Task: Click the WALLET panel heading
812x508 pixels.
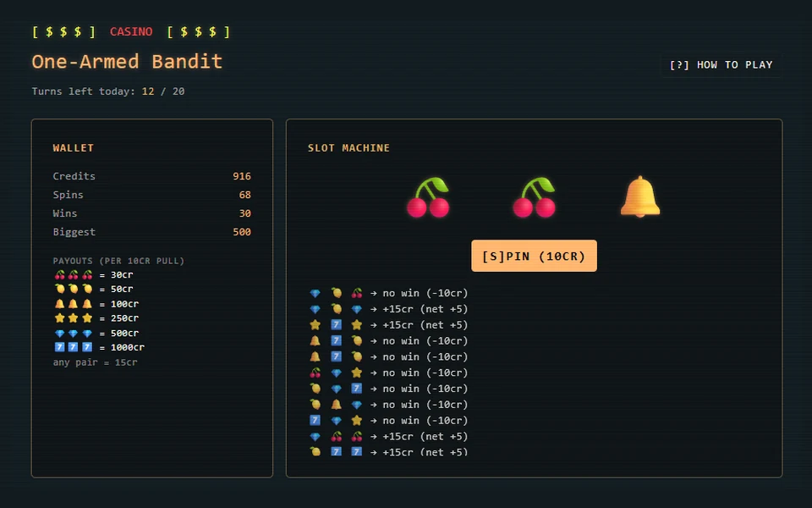Action: tap(74, 147)
